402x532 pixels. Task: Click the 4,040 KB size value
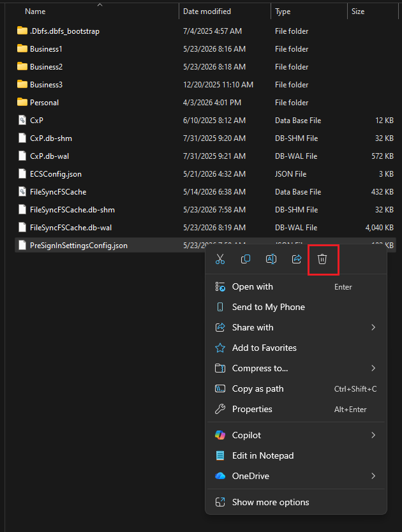[379, 227]
